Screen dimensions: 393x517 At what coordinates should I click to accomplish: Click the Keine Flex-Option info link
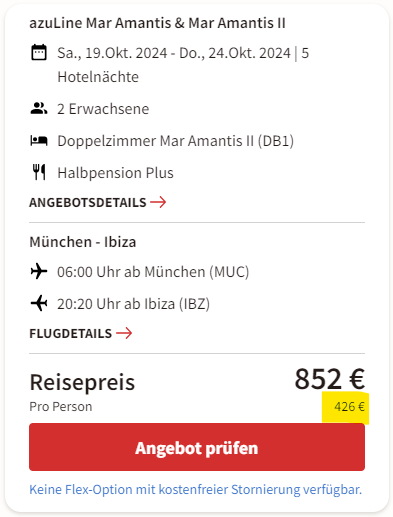[195, 489]
